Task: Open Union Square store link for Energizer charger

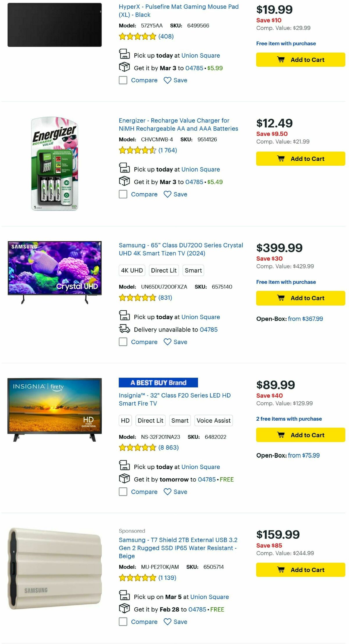Action: tap(200, 169)
